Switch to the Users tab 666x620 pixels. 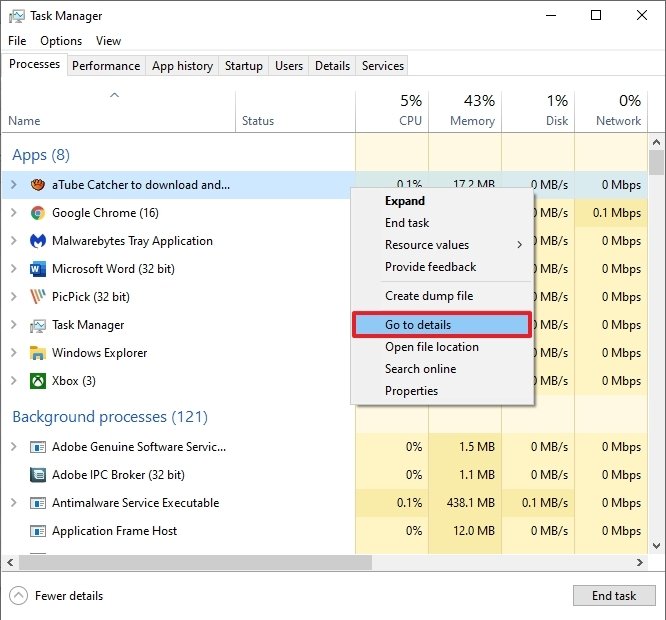pyautogui.click(x=289, y=66)
